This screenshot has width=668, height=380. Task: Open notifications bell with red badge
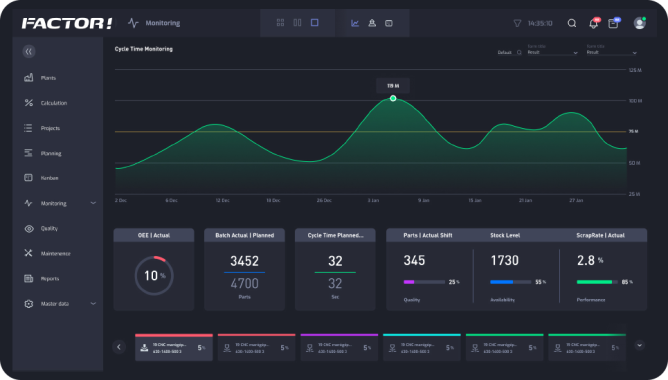tap(594, 23)
